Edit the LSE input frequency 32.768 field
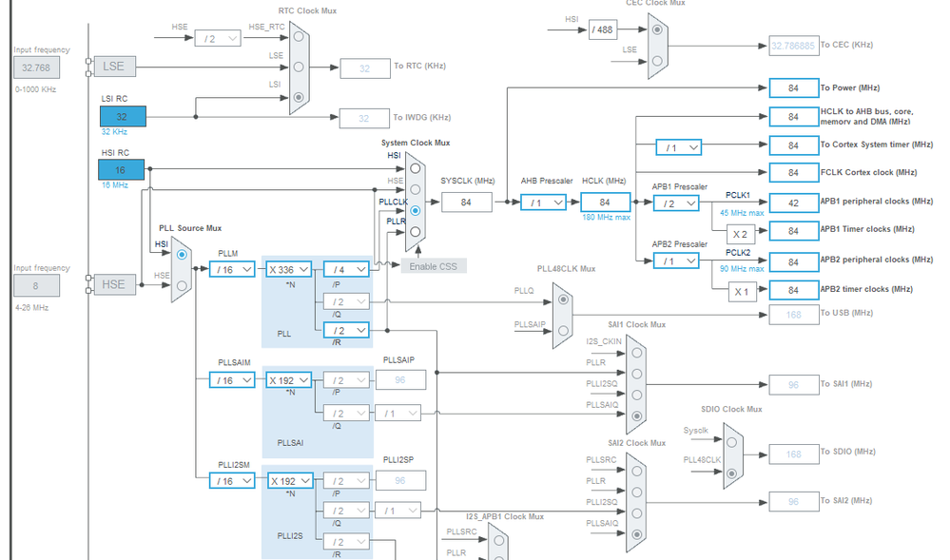950x560 pixels. coord(36,68)
